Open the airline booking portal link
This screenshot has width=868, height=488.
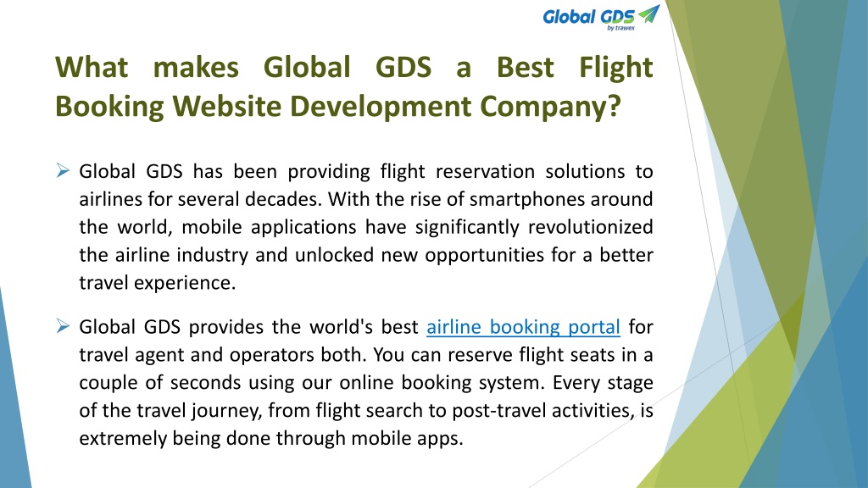pos(523,327)
